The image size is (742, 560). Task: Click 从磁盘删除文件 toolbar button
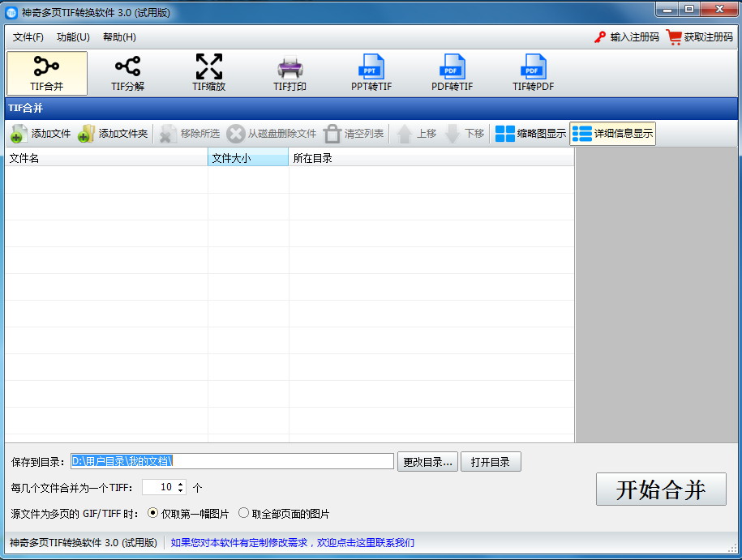271,134
